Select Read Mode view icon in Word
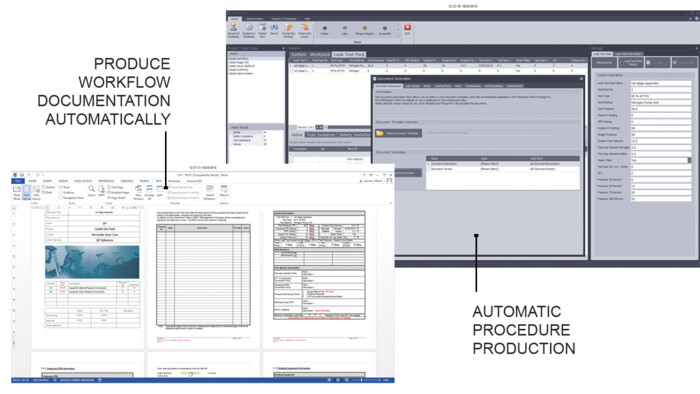Viewport: 700px width, 394px height. coord(17,192)
